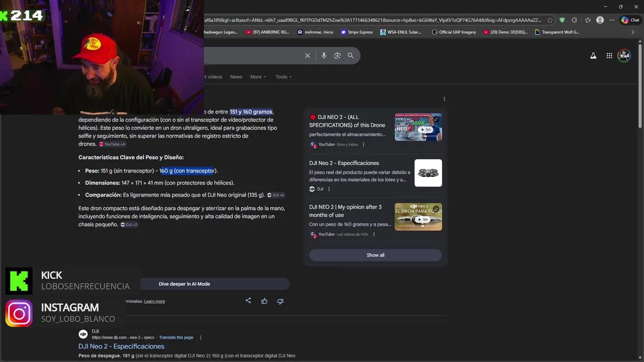Viewport: 644px width, 362px height.
Task: Open browser extensions puzzle icon
Action: pyautogui.click(x=575, y=20)
